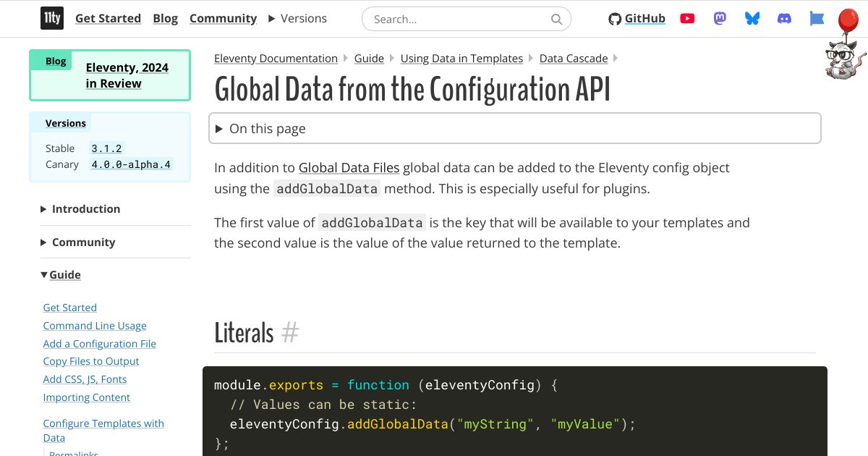Open Configure Templates with Data link
868x456 pixels.
point(103,431)
